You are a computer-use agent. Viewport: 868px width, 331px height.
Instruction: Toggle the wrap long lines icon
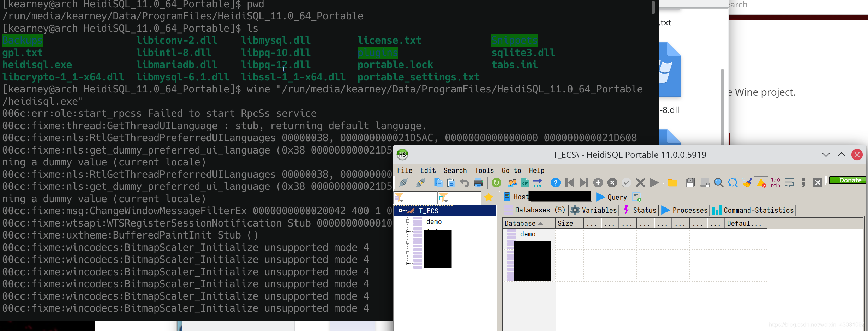[x=789, y=182]
